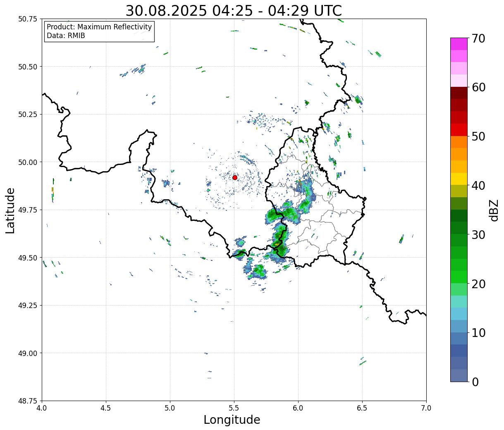This screenshot has width=504, height=430.
Task: Click the longitude tick label 4.5
Action: coord(106,408)
